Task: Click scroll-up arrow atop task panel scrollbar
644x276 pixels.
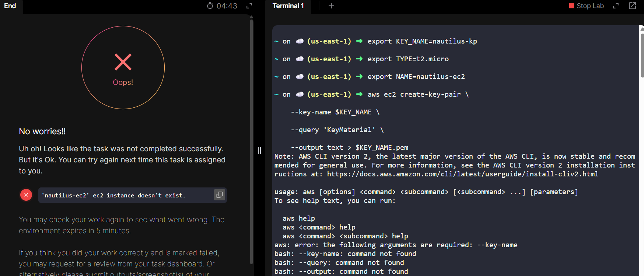Action: tap(252, 17)
